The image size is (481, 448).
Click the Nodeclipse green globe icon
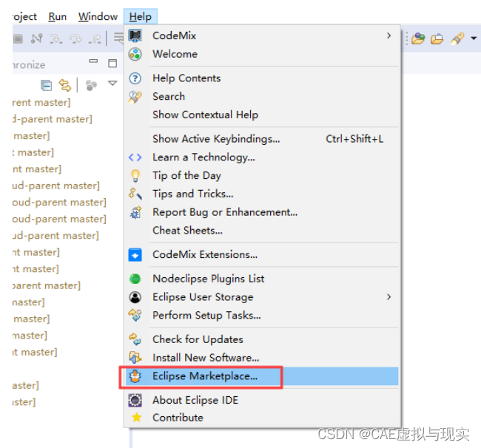[135, 279]
